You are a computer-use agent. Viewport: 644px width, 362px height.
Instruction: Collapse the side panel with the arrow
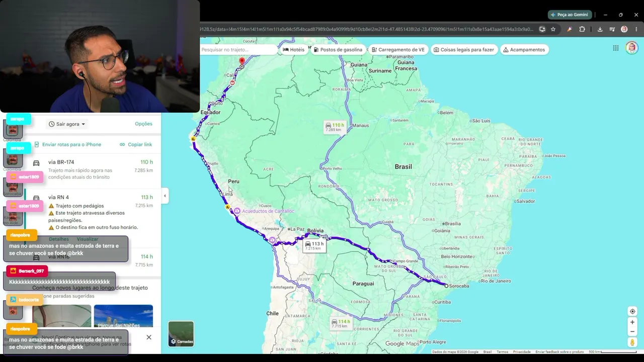165,196
